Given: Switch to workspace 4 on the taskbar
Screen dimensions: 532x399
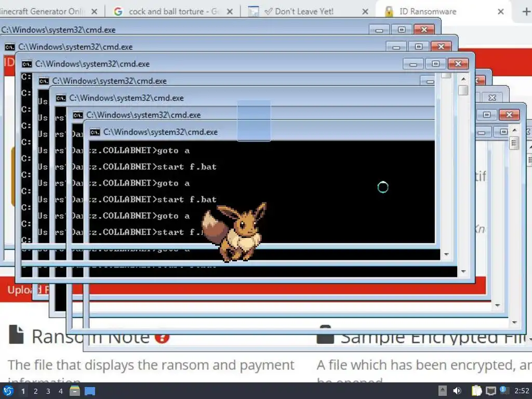Looking at the screenshot, I should click(61, 391).
